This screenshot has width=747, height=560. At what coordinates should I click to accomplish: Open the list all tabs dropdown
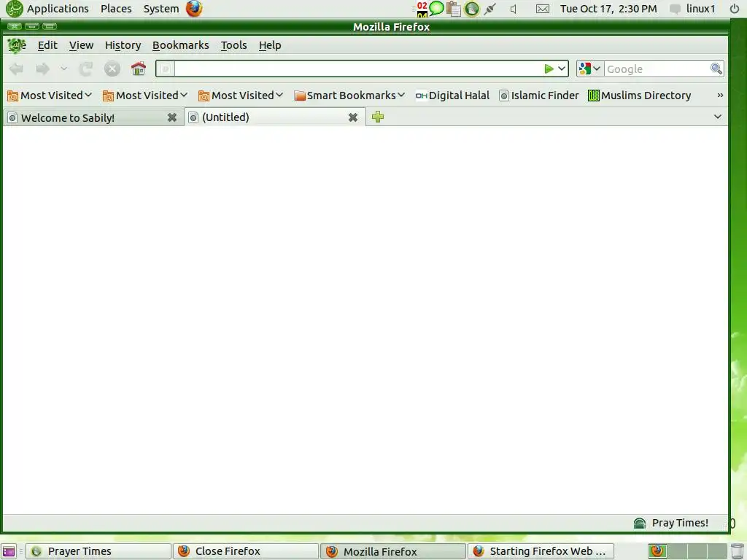coord(718,117)
